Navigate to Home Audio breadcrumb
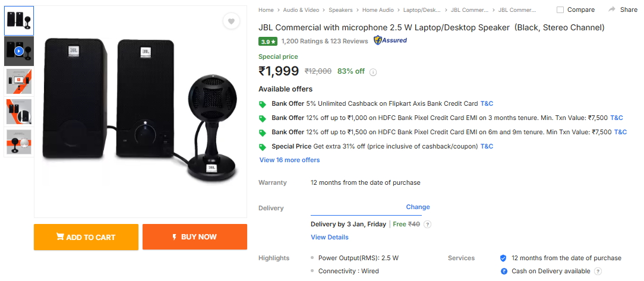The height and width of the screenshot is (281, 644). click(x=378, y=10)
